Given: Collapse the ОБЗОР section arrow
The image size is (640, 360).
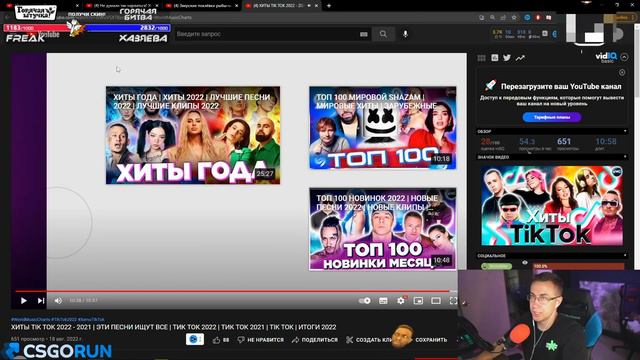Looking at the screenshot, I should pyautogui.click(x=625, y=131).
